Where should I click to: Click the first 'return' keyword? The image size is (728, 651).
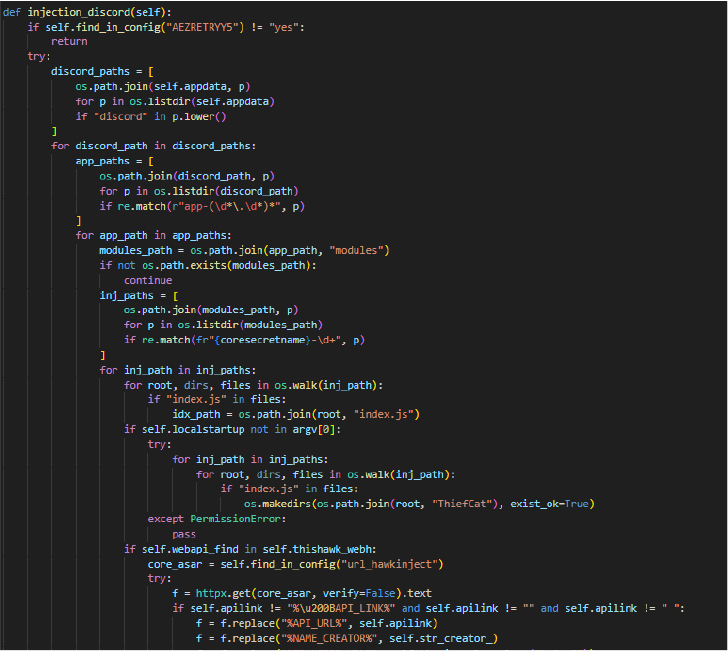click(x=69, y=42)
